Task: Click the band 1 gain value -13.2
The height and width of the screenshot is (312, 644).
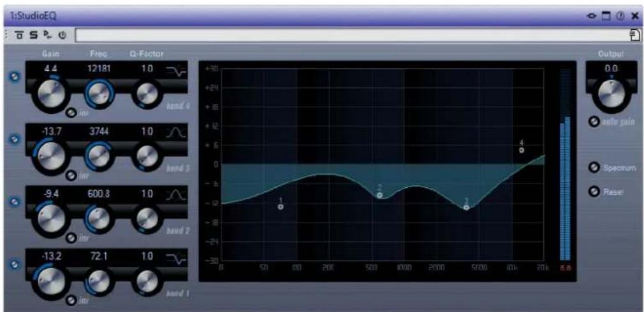Action: [x=50, y=257]
